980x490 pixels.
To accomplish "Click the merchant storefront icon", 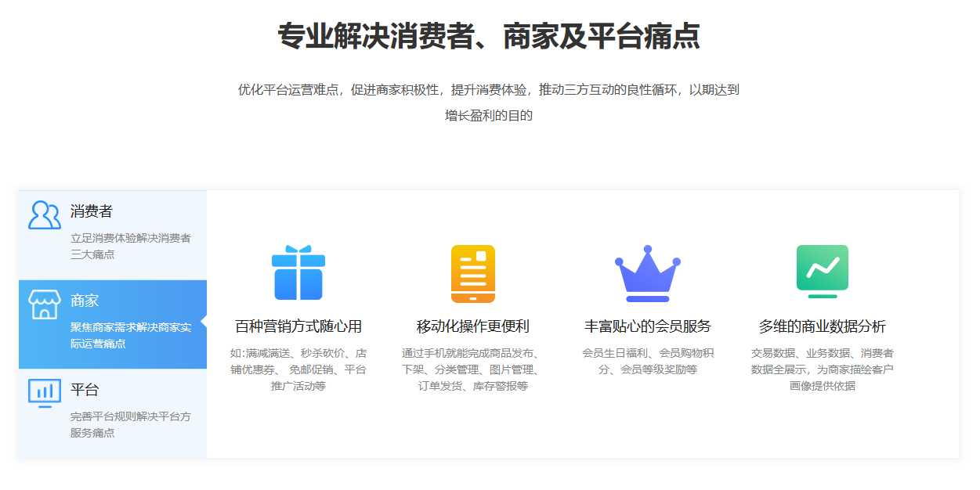I will [45, 304].
